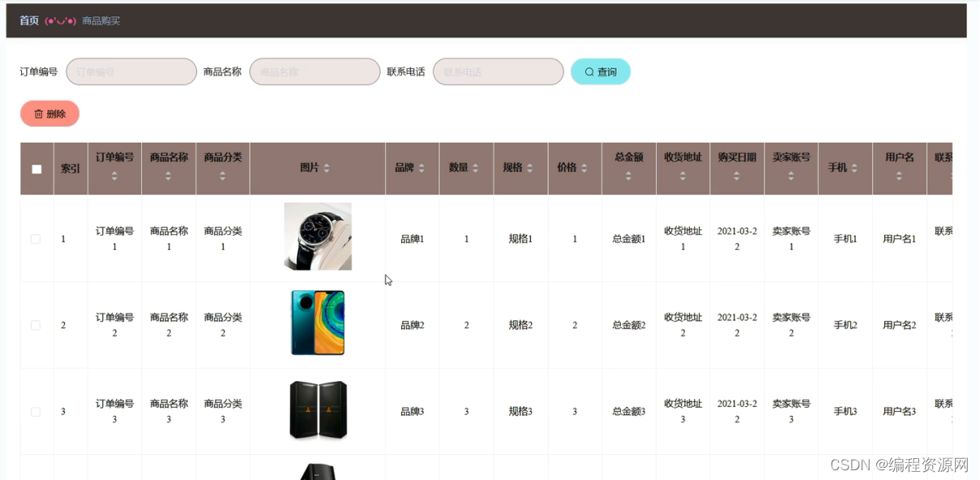Focus the 商品名称 input field
The width and height of the screenshot is (980, 480).
click(315, 71)
